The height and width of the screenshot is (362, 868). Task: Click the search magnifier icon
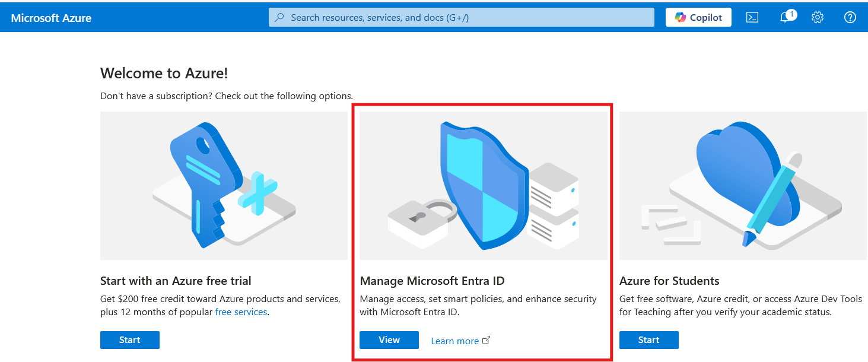tap(280, 17)
